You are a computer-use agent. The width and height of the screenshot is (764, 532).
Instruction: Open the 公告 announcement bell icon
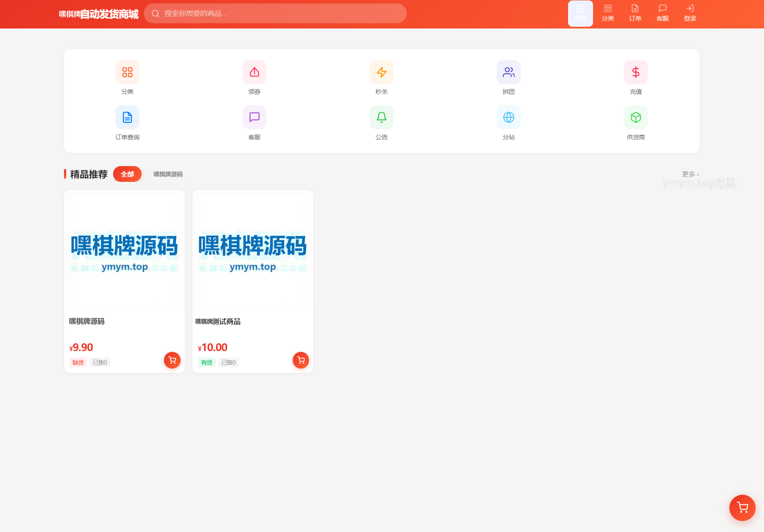click(x=381, y=117)
